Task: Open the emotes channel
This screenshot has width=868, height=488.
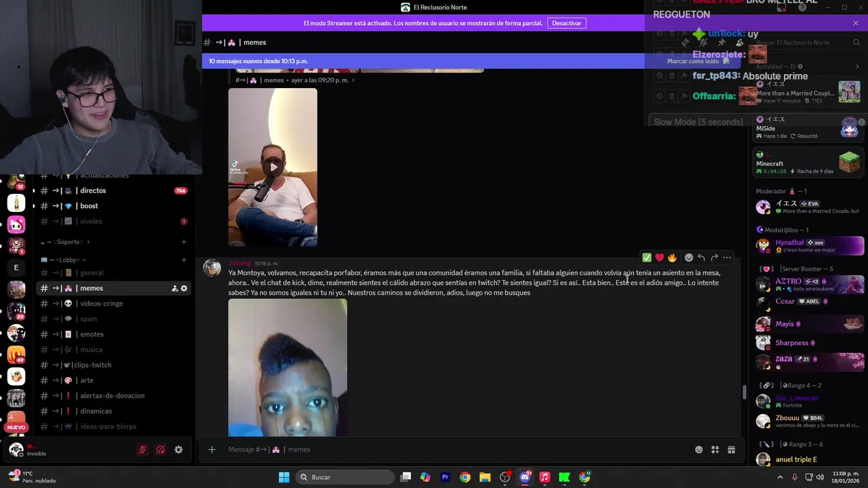Action: pos(113,334)
